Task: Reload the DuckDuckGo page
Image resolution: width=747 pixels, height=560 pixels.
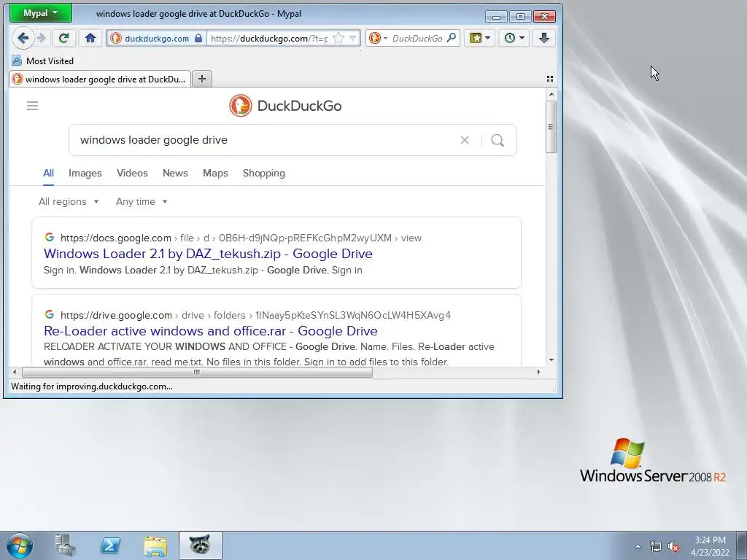Action: pos(63,38)
